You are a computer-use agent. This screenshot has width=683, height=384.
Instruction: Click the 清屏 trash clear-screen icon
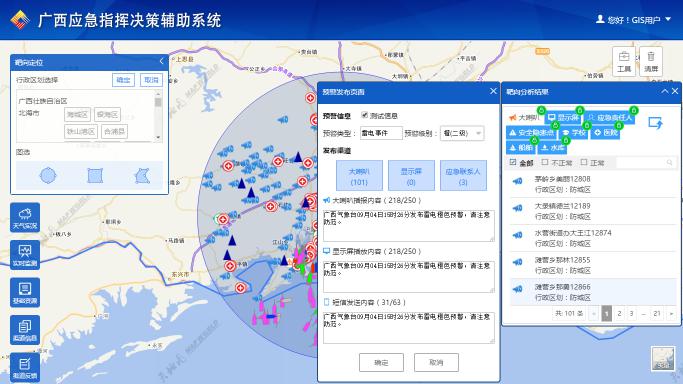651,61
